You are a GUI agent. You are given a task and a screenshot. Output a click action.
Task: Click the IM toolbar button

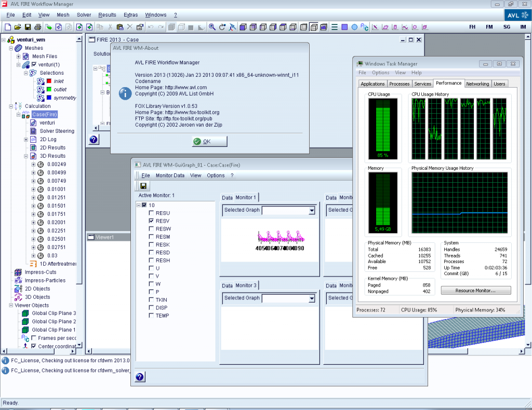click(x=523, y=27)
